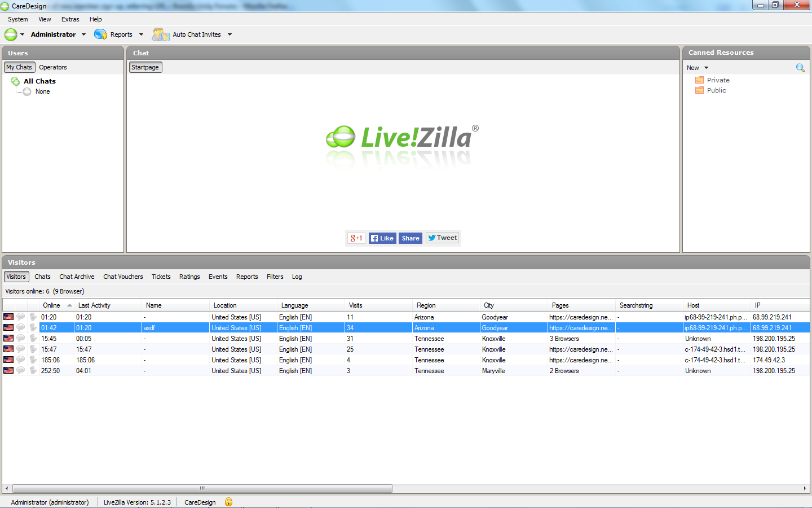The width and height of the screenshot is (812, 508).
Task: Click the Facebook Share button
Action: coord(411,238)
